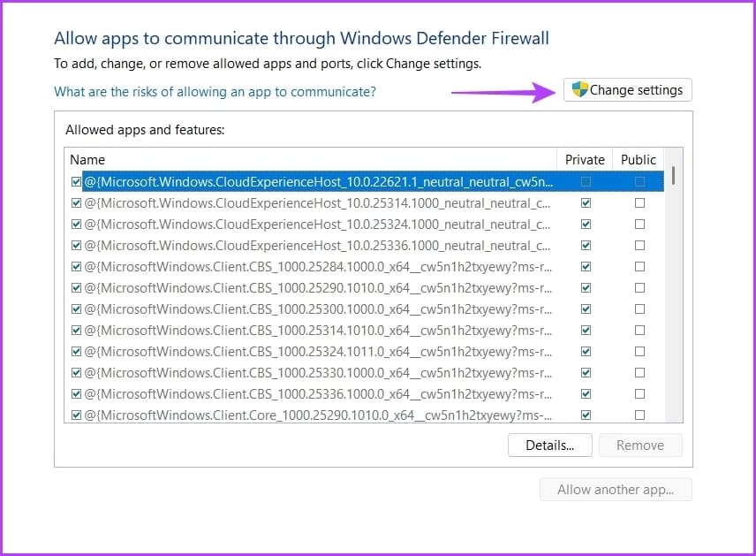756x556 pixels.
Task: Select the Client.CBS_1000.25290.1010.0 entry text
Action: 318,288
